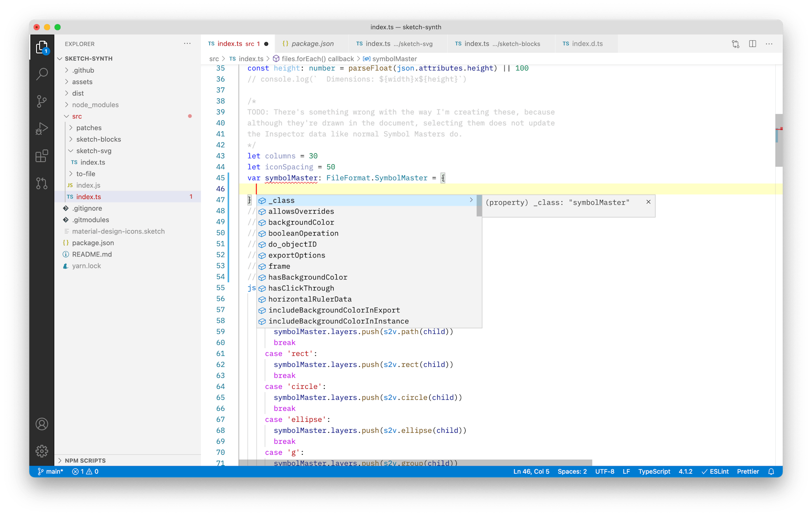Click the Source Control icon in sidebar

(42, 99)
